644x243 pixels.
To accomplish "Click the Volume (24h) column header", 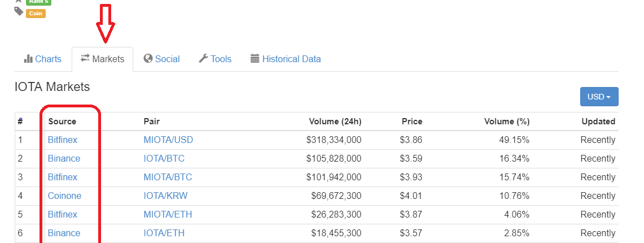I will pyautogui.click(x=335, y=121).
